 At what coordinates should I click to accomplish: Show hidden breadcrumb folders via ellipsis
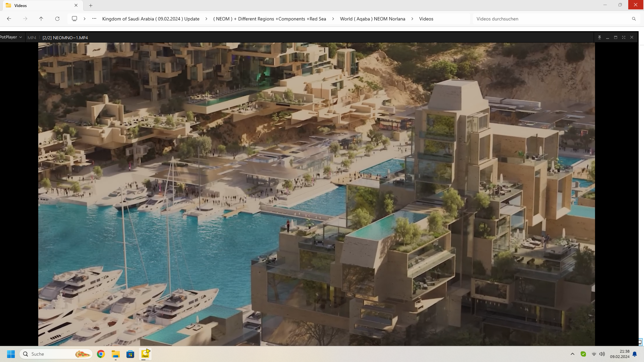click(94, 19)
